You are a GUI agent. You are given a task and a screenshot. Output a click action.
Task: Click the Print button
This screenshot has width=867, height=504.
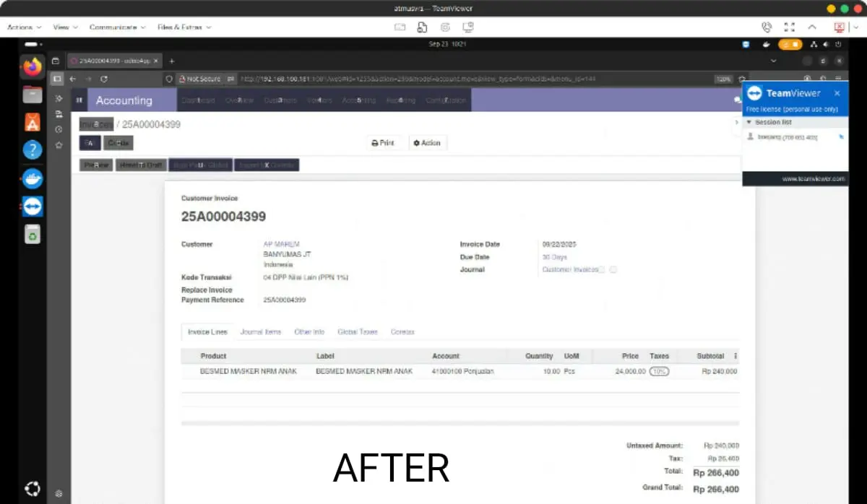point(383,143)
